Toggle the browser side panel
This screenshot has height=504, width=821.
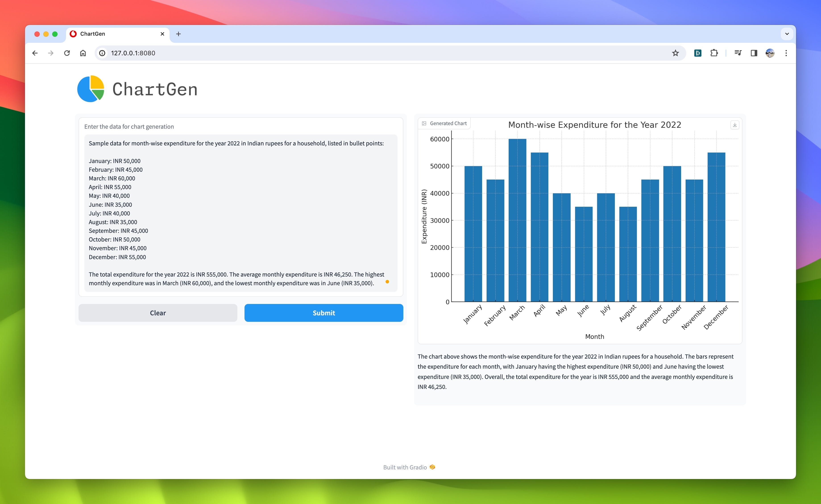(x=754, y=53)
